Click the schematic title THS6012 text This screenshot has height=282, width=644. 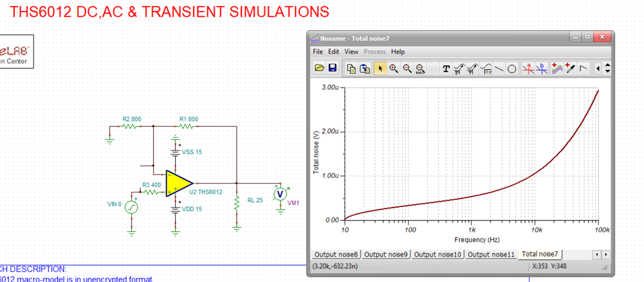tap(170, 12)
